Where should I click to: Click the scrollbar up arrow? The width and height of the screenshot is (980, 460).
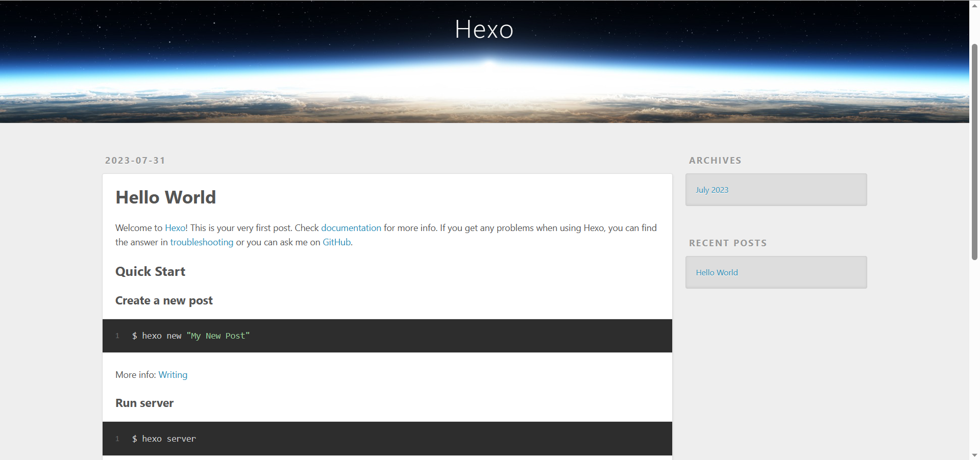[x=974, y=6]
